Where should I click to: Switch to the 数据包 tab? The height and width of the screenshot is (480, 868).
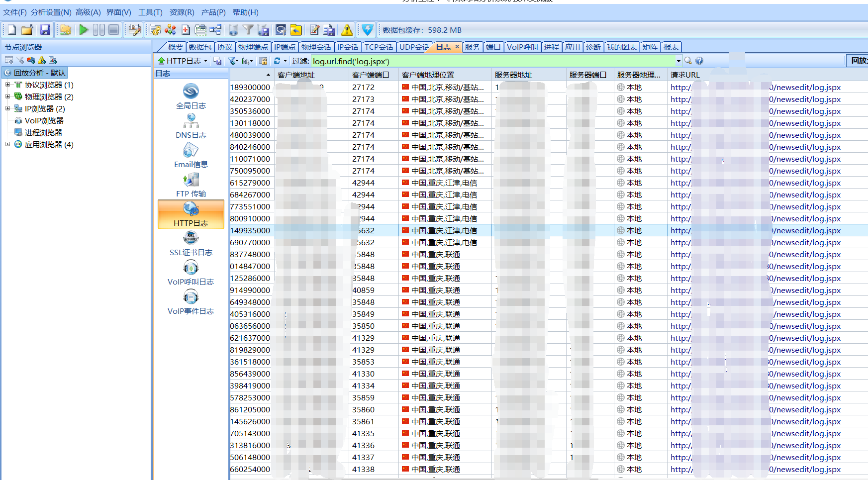point(200,47)
